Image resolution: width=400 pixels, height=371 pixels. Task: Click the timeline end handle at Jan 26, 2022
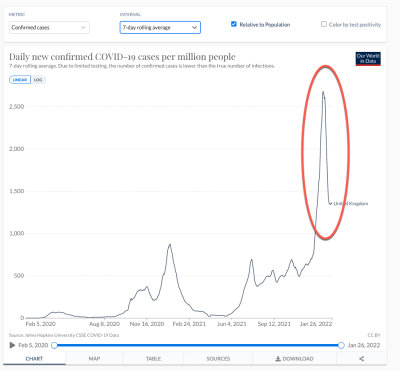tap(341, 345)
